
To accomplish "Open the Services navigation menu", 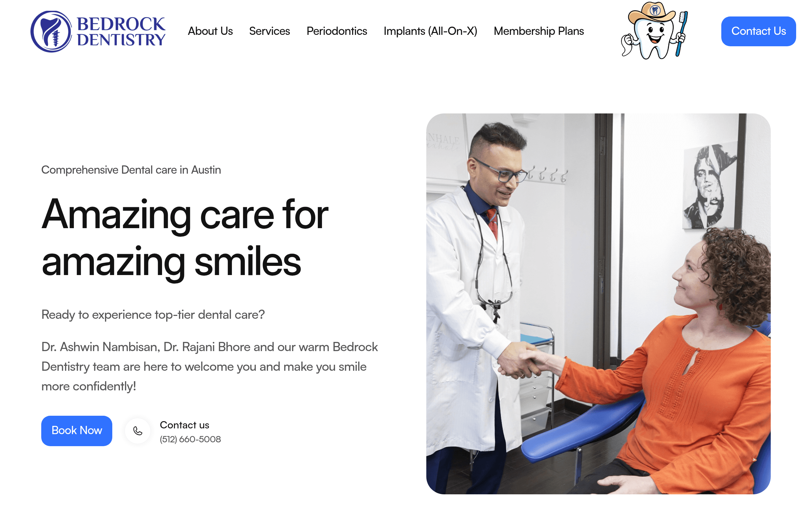I will click(269, 31).
